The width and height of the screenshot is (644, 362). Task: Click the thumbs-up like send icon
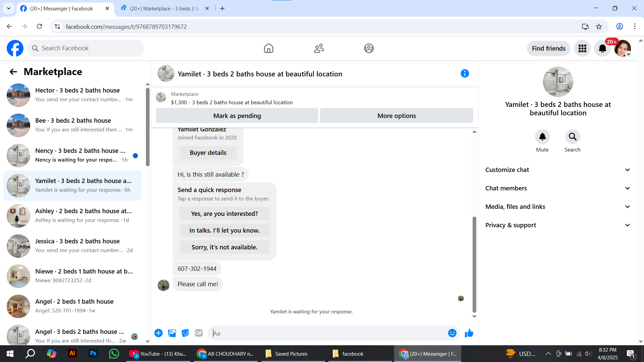[469, 333]
